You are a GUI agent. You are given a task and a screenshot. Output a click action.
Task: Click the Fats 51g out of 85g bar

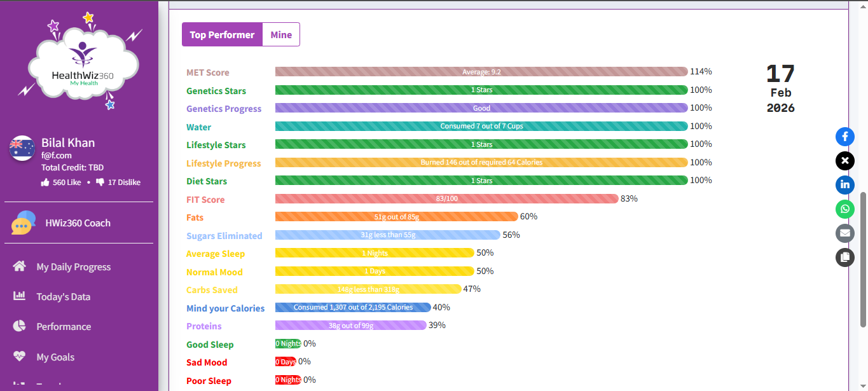(397, 217)
